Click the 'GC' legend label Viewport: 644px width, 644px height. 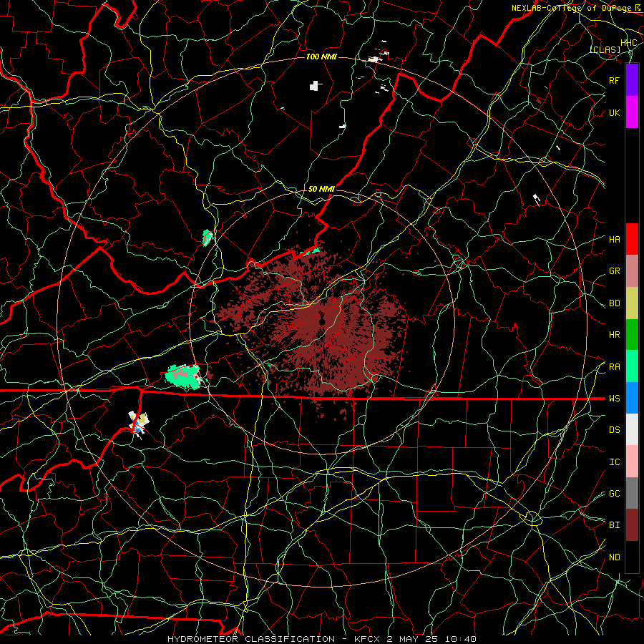[615, 494]
